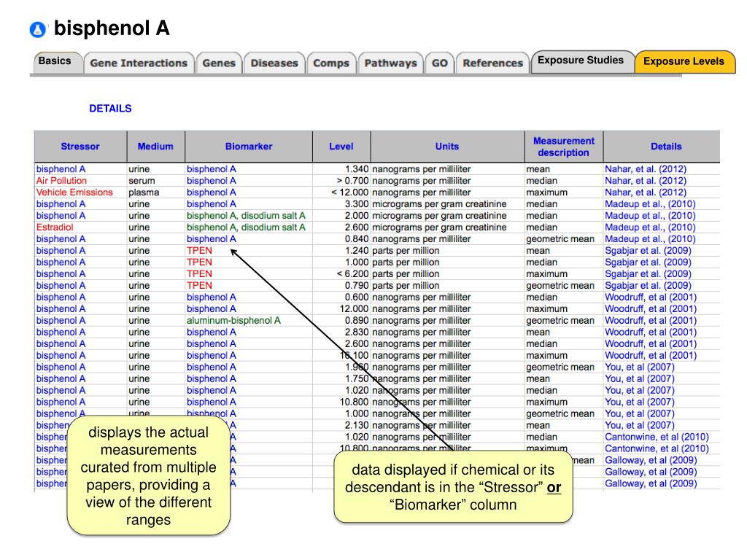Select the Exposure Levels tab
747x560 pixels.
(684, 61)
